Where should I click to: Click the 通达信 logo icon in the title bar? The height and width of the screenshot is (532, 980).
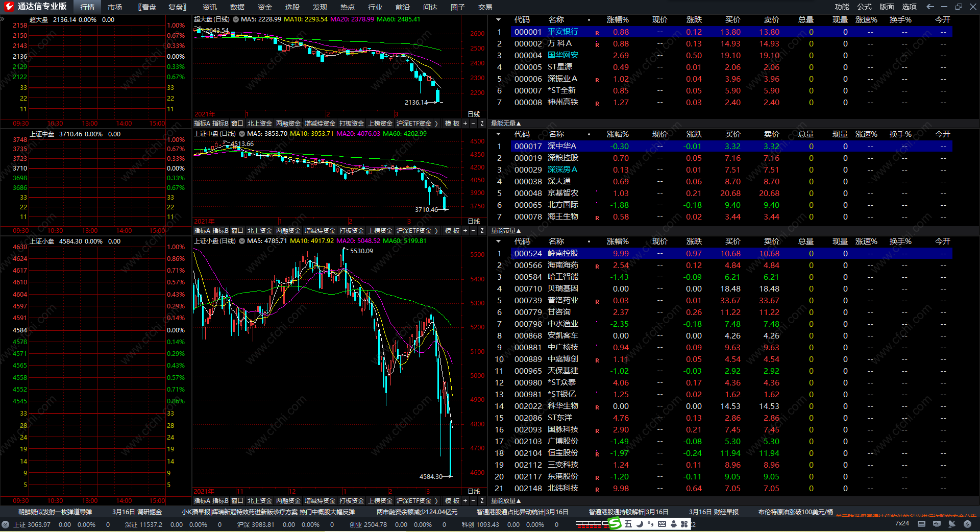tap(9, 7)
